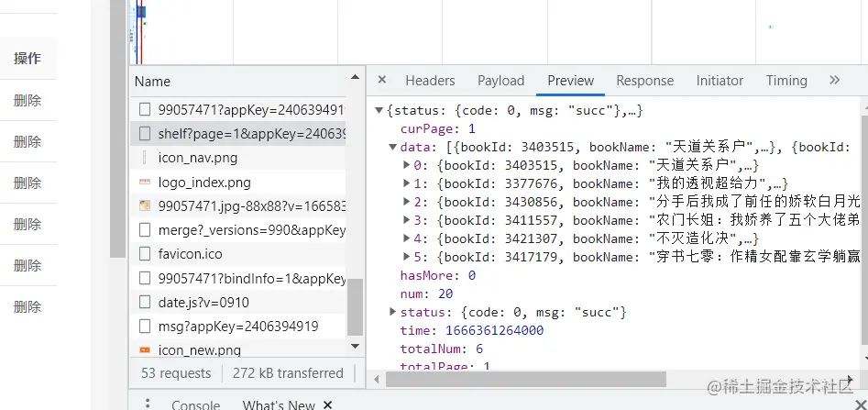Open the Console drawer tab
The height and width of the screenshot is (410, 868).
195,405
